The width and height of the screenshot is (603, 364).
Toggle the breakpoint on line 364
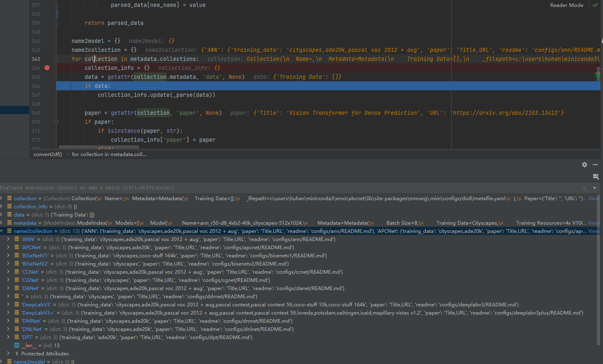[x=47, y=68]
